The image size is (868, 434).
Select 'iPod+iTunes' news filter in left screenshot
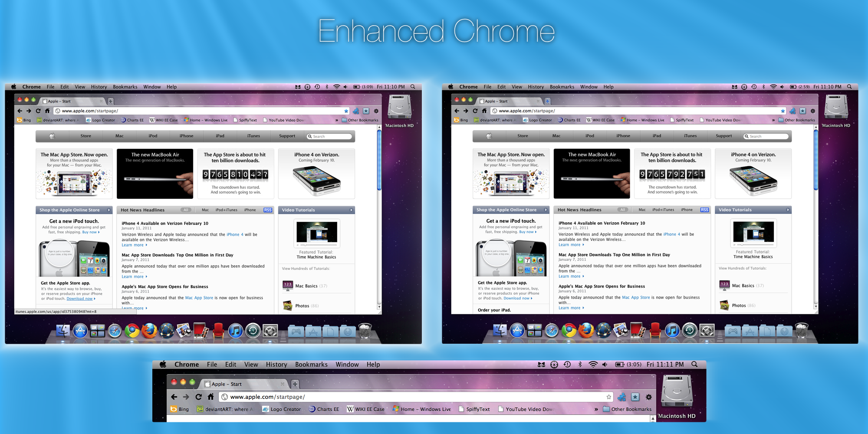click(x=227, y=210)
